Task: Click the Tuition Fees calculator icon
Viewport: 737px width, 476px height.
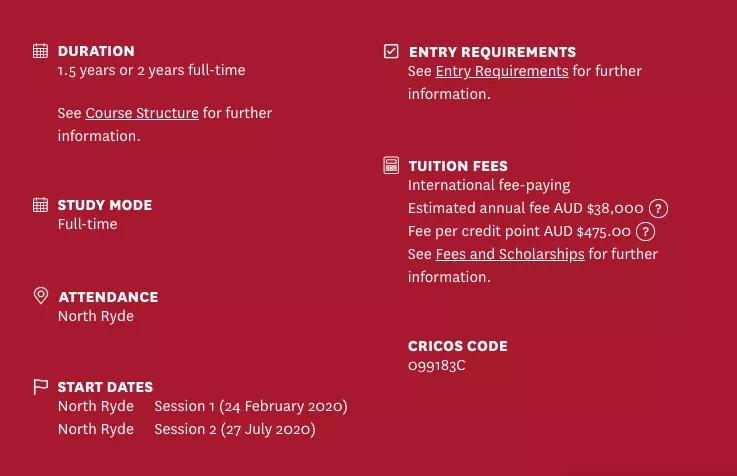Action: 391,165
